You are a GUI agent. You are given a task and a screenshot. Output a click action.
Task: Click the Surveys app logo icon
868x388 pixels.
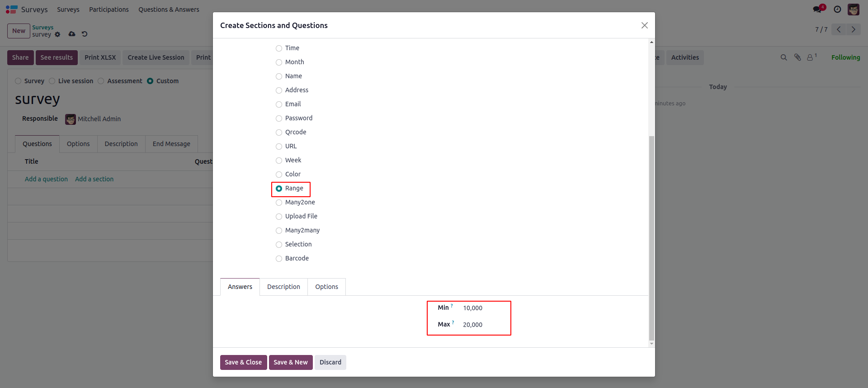click(11, 9)
